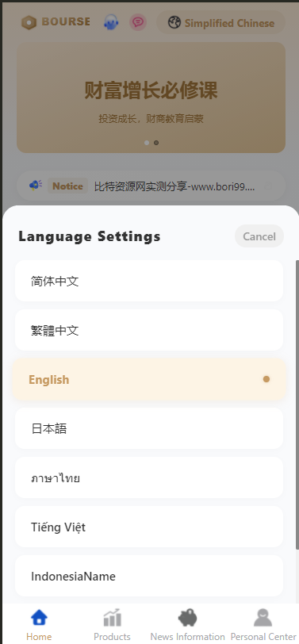Switch to the News Information tab label
This screenshot has width=299, height=644.
pyautogui.click(x=187, y=637)
